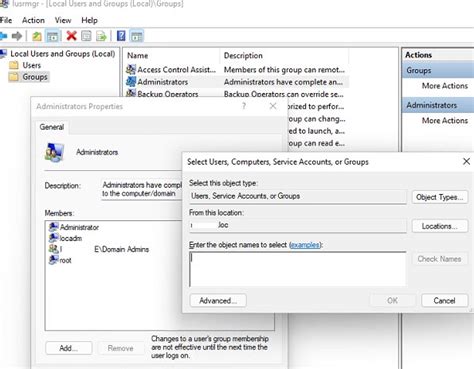Open the examples link
Viewport: 474px width, 369px height.
pyautogui.click(x=305, y=245)
